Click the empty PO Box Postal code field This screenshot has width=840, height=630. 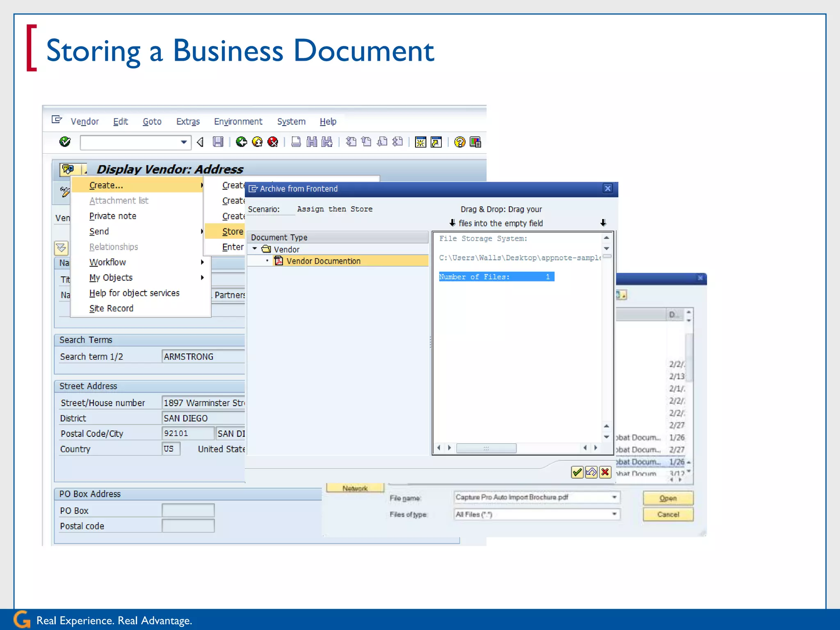(x=188, y=526)
